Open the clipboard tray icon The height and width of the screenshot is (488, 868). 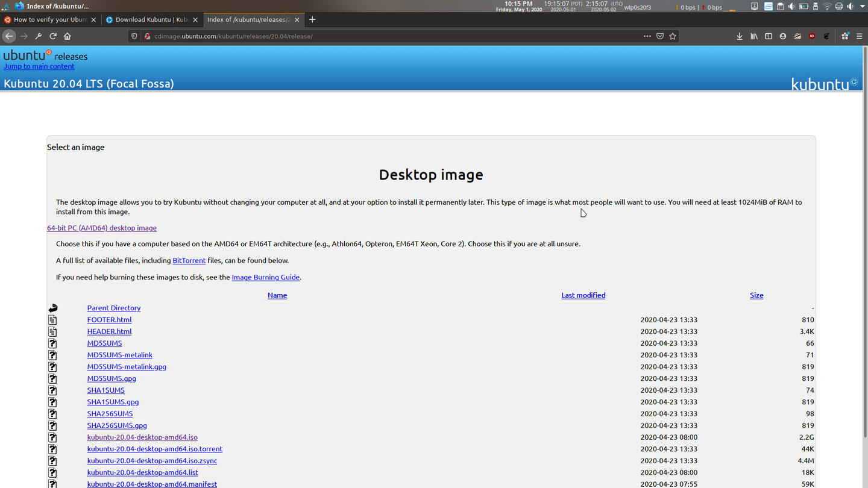[x=780, y=7]
